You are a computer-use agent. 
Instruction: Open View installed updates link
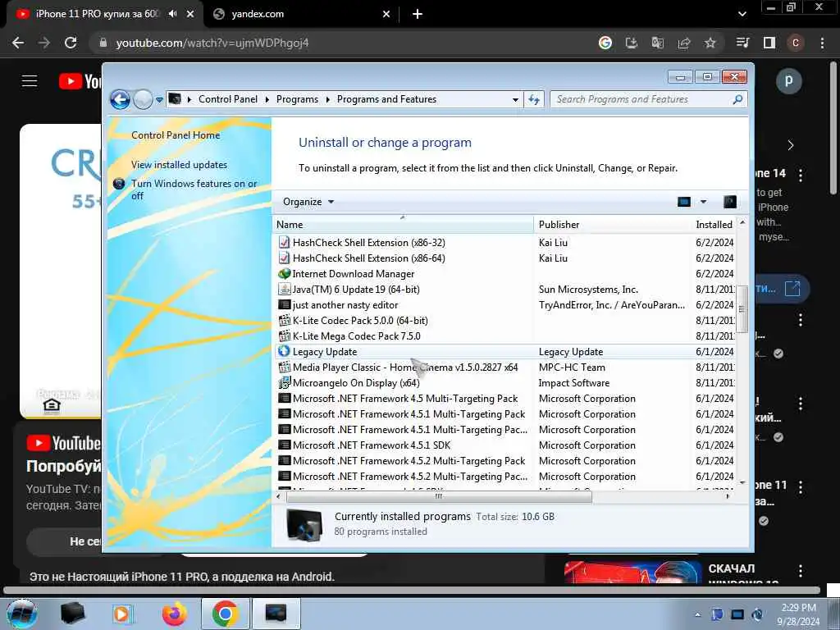179,164
